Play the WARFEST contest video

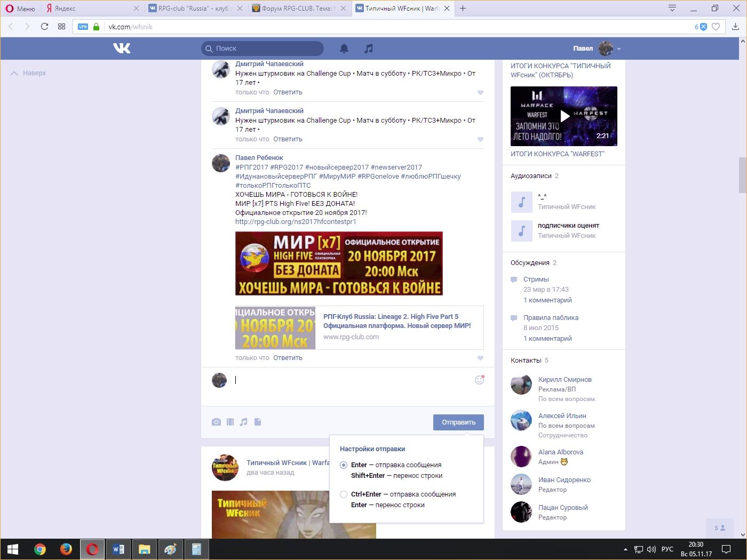[x=564, y=116]
